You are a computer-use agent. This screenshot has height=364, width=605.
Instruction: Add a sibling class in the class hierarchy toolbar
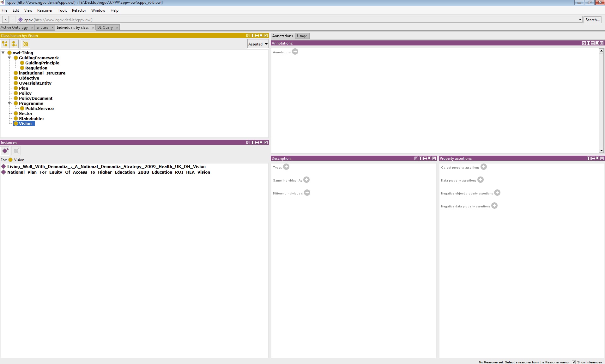[14, 44]
